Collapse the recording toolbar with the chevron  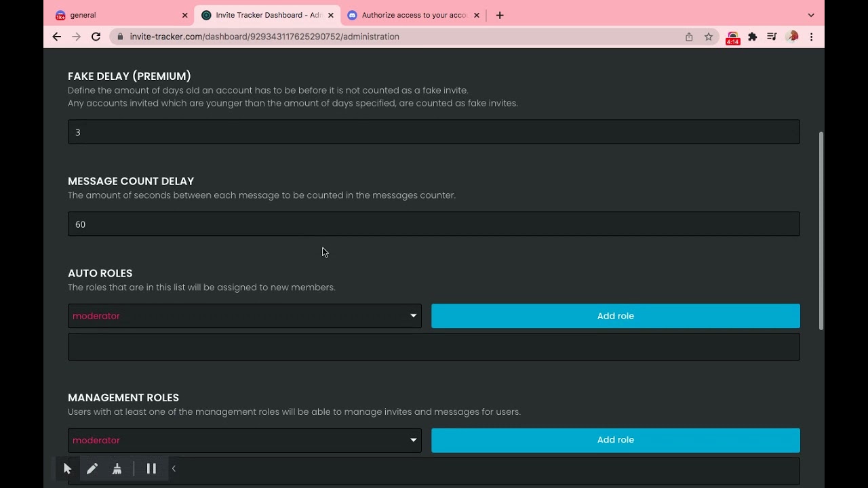[x=174, y=468]
